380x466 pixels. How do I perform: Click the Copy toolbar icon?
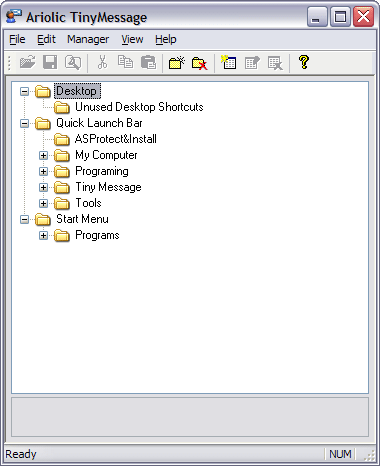pos(125,62)
